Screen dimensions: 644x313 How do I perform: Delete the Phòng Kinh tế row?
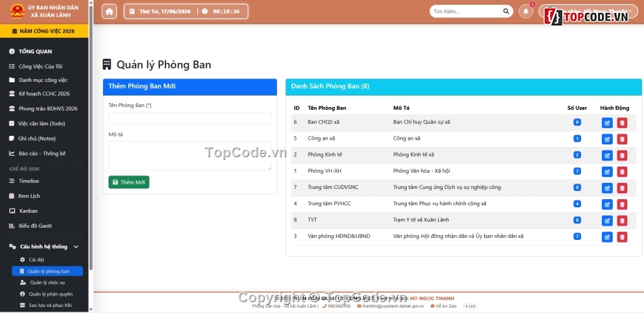pos(622,155)
